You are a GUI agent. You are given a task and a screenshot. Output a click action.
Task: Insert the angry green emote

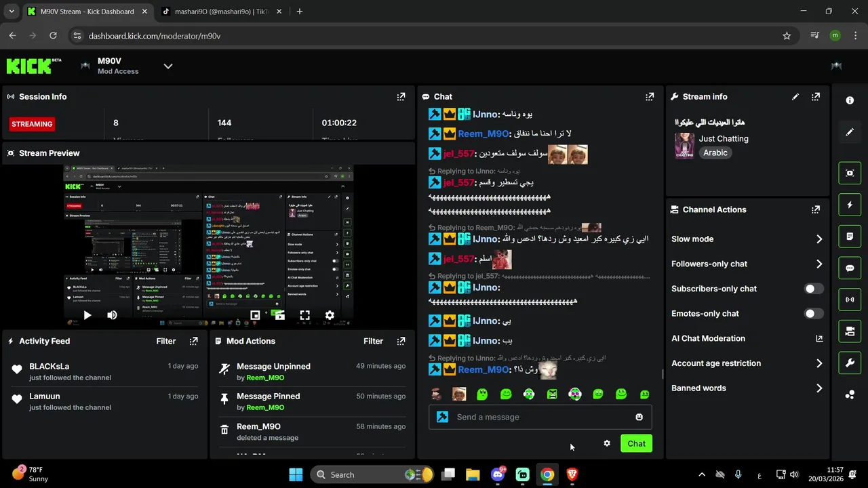(552, 394)
